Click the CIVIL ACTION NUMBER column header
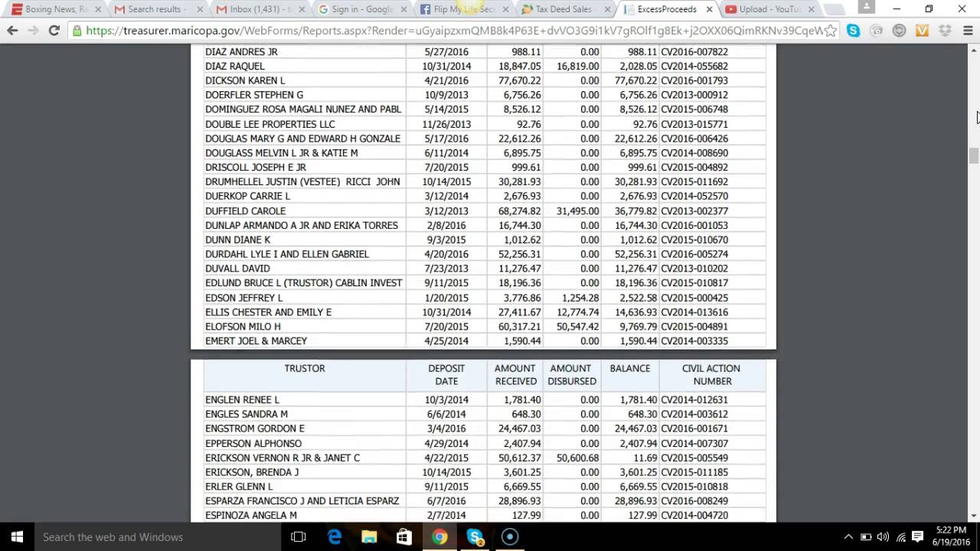The height and width of the screenshot is (551, 980). click(711, 374)
